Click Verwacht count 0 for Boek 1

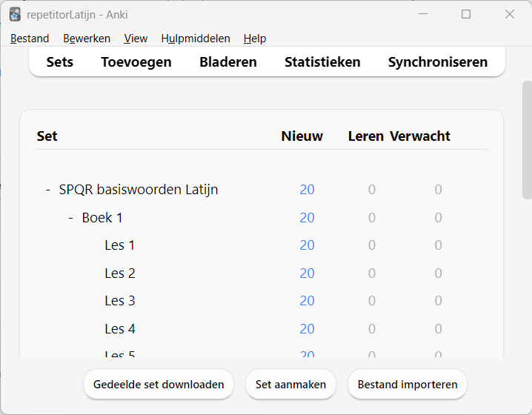coord(438,218)
